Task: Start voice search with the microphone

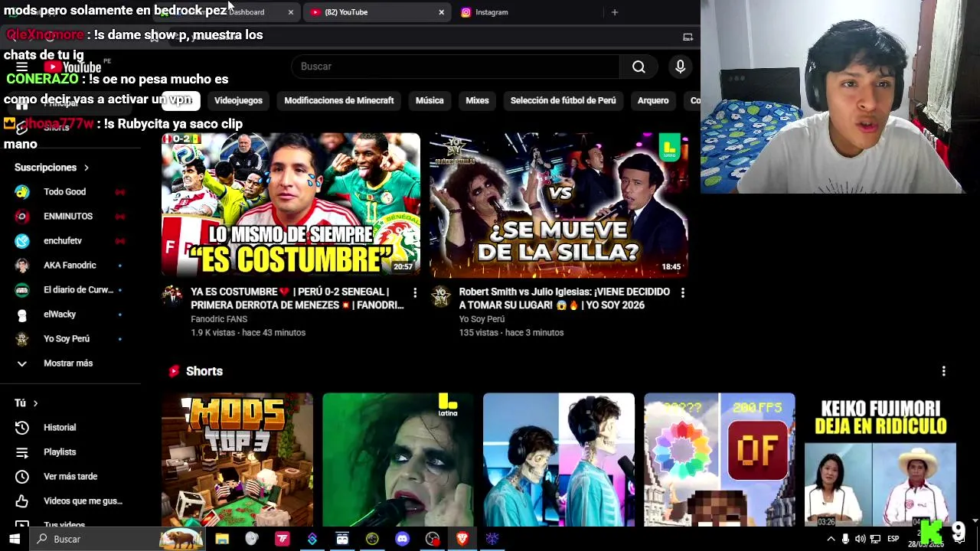Action: pyautogui.click(x=680, y=67)
